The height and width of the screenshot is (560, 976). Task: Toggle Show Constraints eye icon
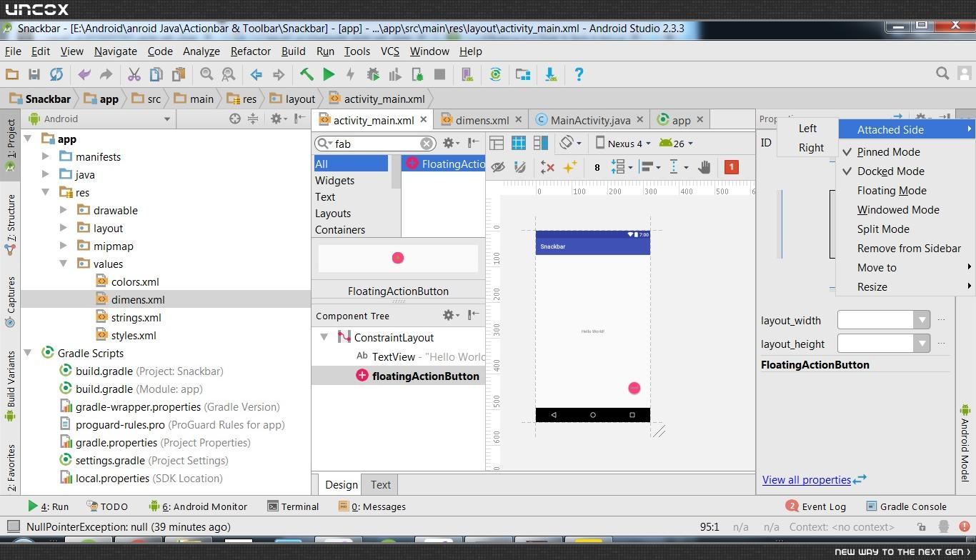tap(498, 167)
